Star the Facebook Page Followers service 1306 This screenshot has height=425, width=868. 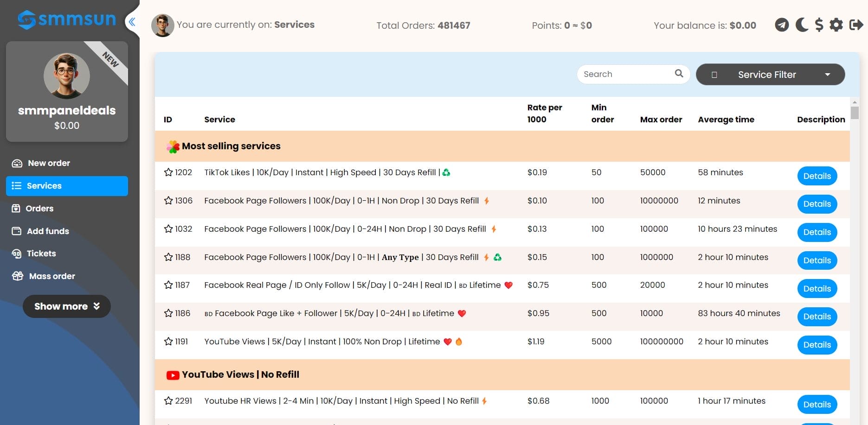click(168, 201)
